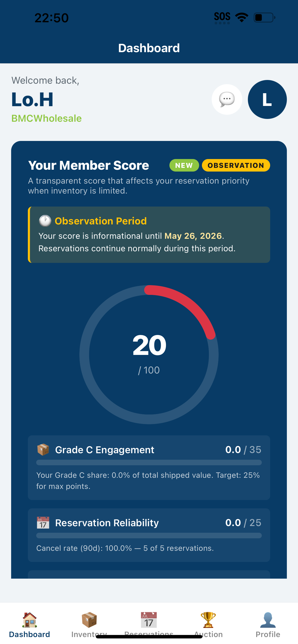
Task: Tap the L profile avatar circle
Action: (x=267, y=99)
